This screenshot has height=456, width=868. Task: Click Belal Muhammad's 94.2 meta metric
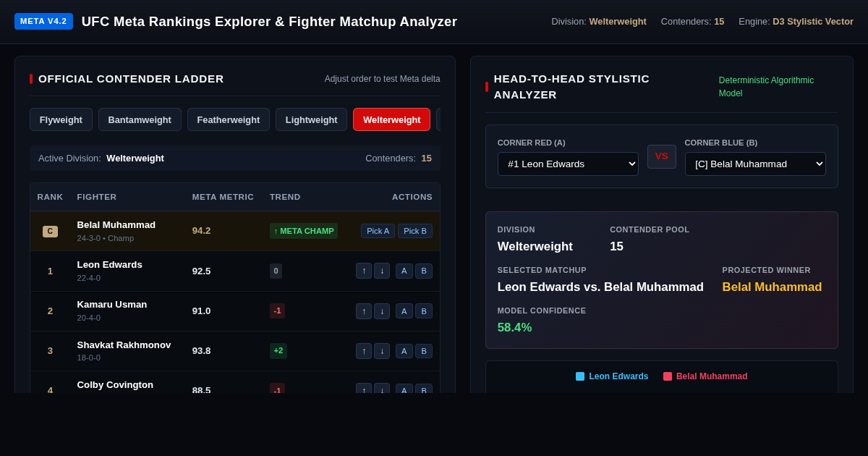202,231
